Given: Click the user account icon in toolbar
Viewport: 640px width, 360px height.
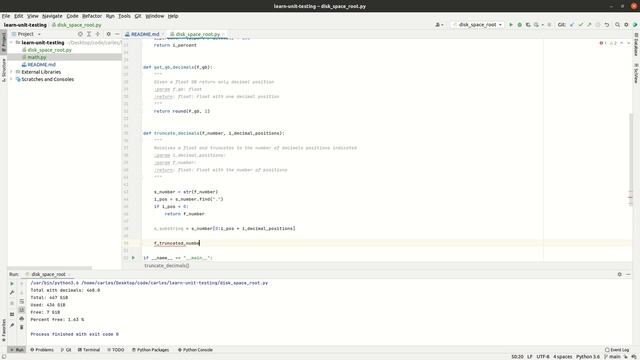Looking at the screenshot, I should (x=439, y=25).
